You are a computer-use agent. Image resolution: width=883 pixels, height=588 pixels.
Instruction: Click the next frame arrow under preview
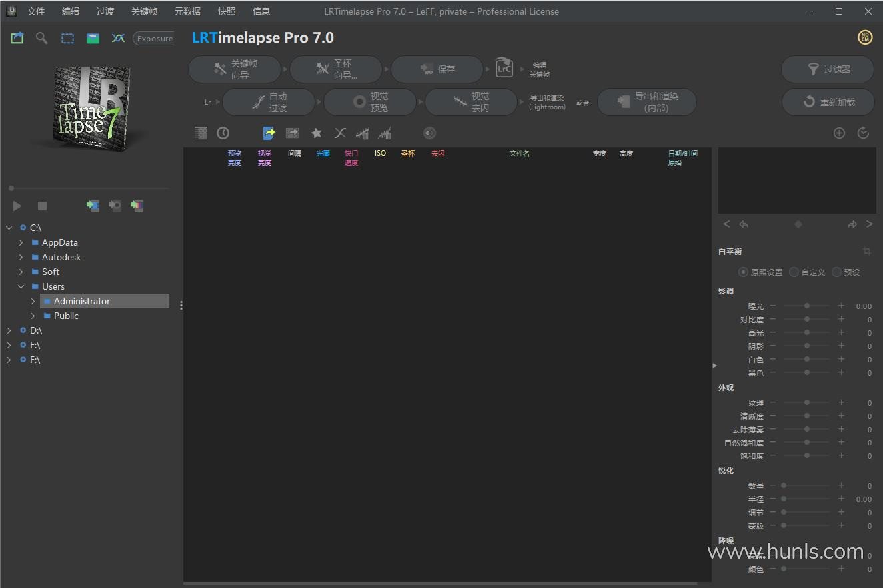pos(869,224)
